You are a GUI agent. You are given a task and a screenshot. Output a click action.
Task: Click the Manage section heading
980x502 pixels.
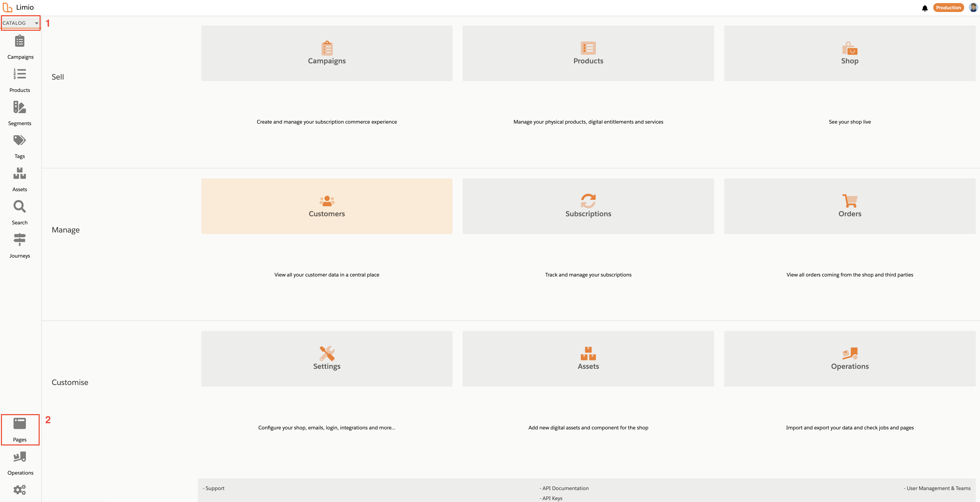(x=66, y=230)
